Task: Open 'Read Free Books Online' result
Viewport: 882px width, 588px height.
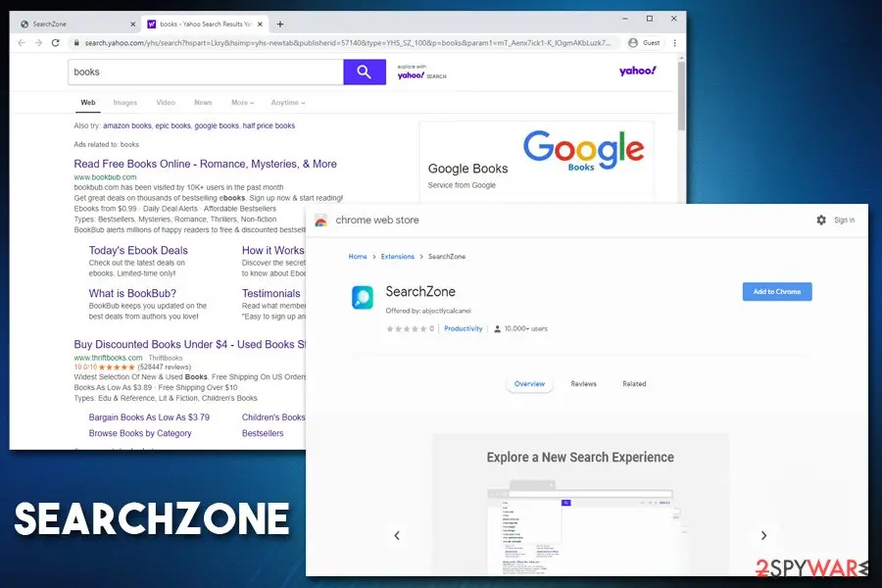Action: pyautogui.click(x=206, y=164)
